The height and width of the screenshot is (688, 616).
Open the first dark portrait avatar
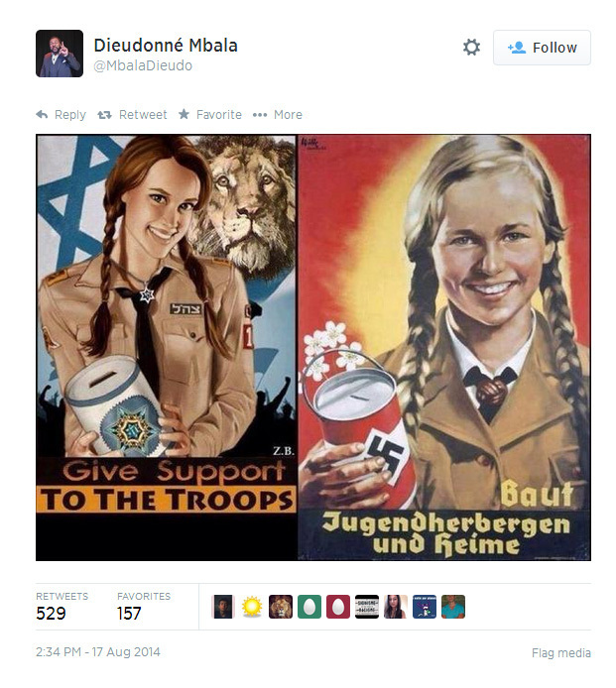pyautogui.click(x=223, y=607)
